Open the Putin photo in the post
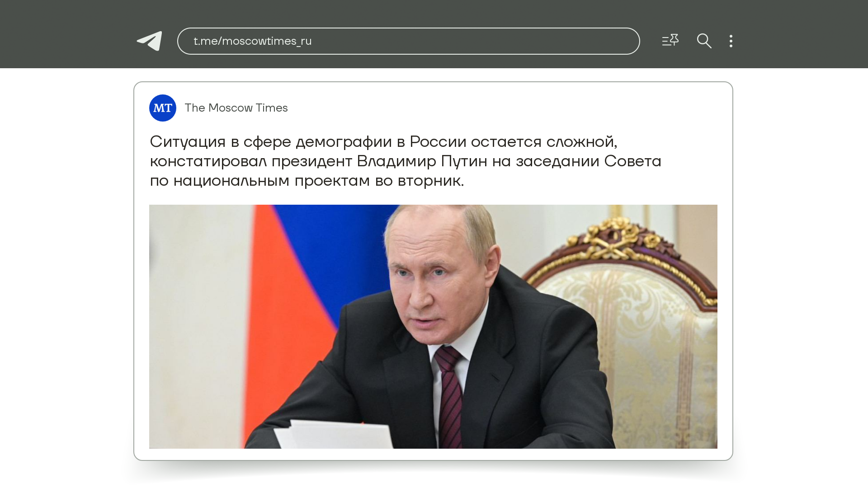This screenshot has width=868, height=488. pyautogui.click(x=433, y=327)
